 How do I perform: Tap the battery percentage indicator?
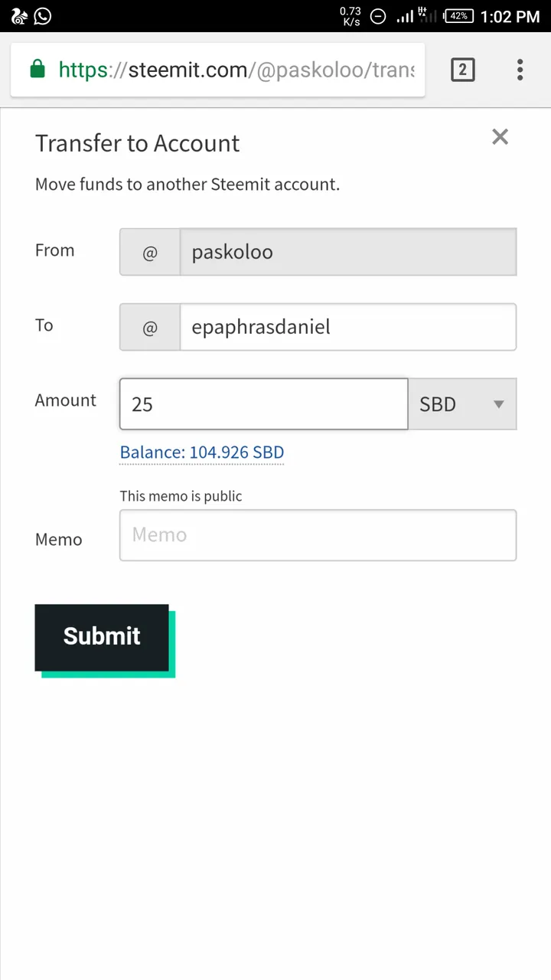(459, 16)
